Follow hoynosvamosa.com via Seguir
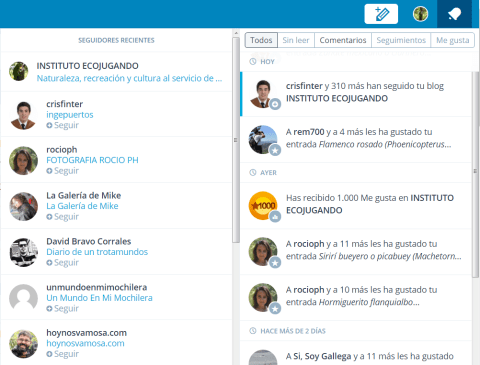Image resolution: width=480 pixels, height=365 pixels. coord(63,354)
